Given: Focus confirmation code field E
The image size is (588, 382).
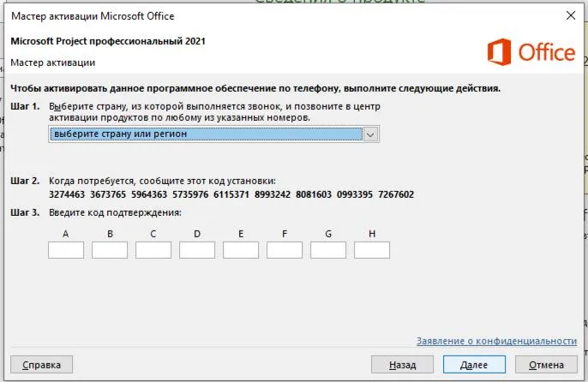Looking at the screenshot, I should coord(241,250).
